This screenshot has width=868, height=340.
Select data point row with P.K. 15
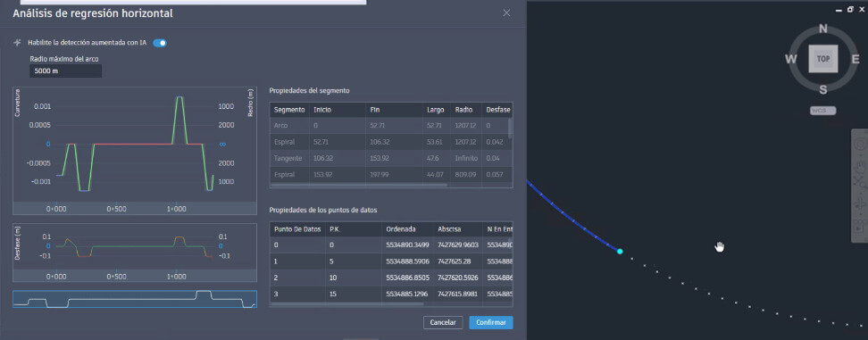(x=391, y=294)
